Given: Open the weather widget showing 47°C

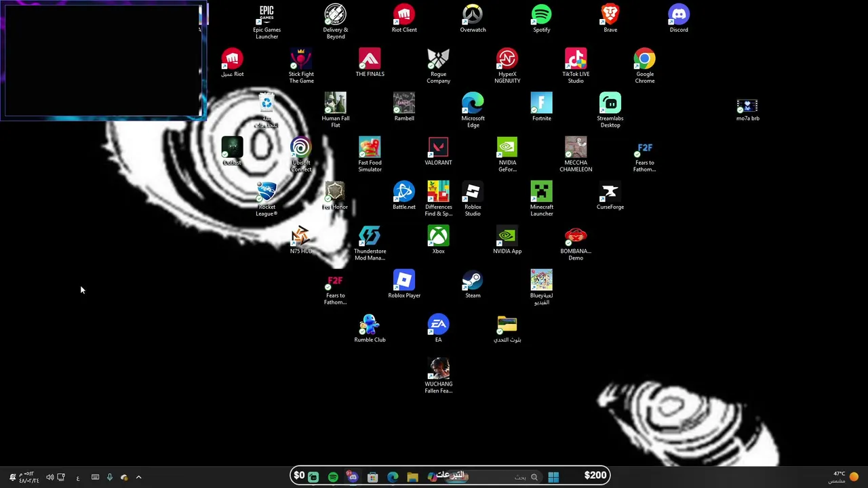Looking at the screenshot, I should (844, 477).
